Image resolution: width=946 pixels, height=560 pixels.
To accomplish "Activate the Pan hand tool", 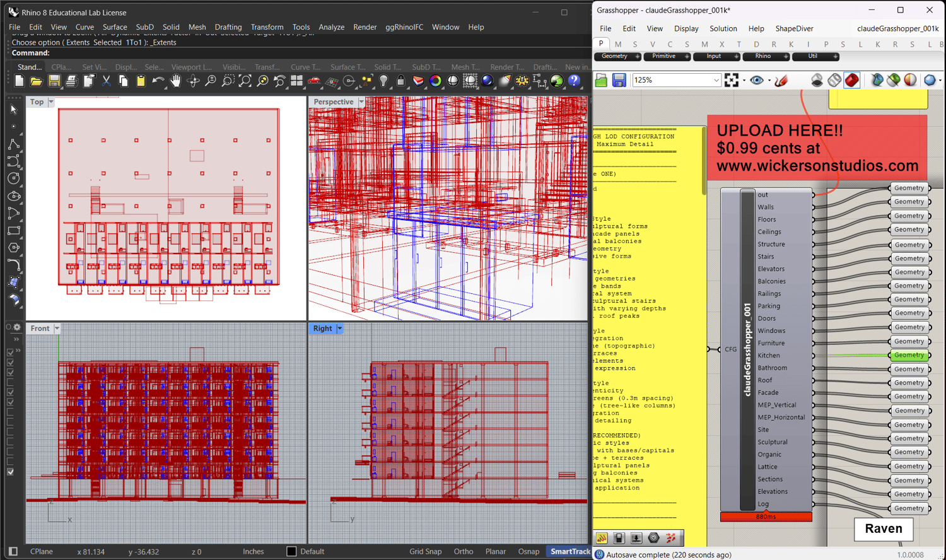I will pyautogui.click(x=175, y=81).
